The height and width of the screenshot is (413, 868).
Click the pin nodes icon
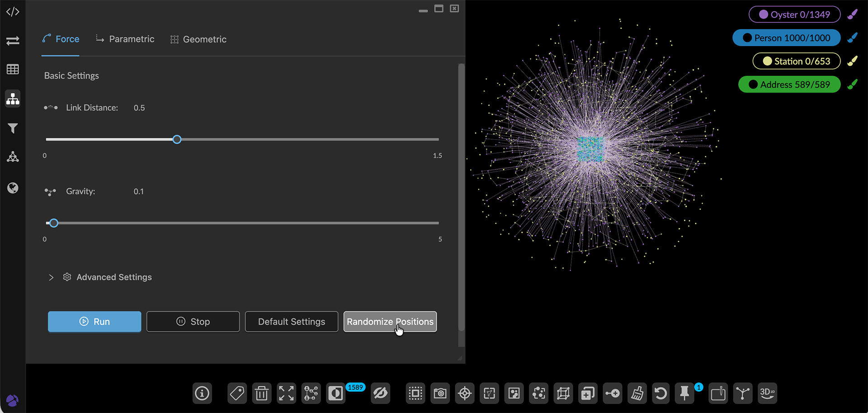pyautogui.click(x=684, y=394)
